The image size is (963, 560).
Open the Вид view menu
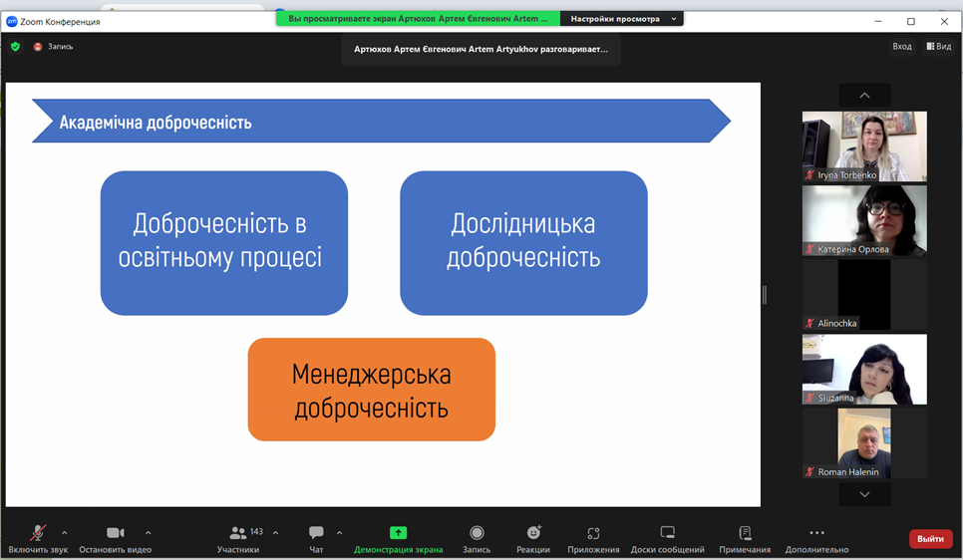tap(938, 47)
